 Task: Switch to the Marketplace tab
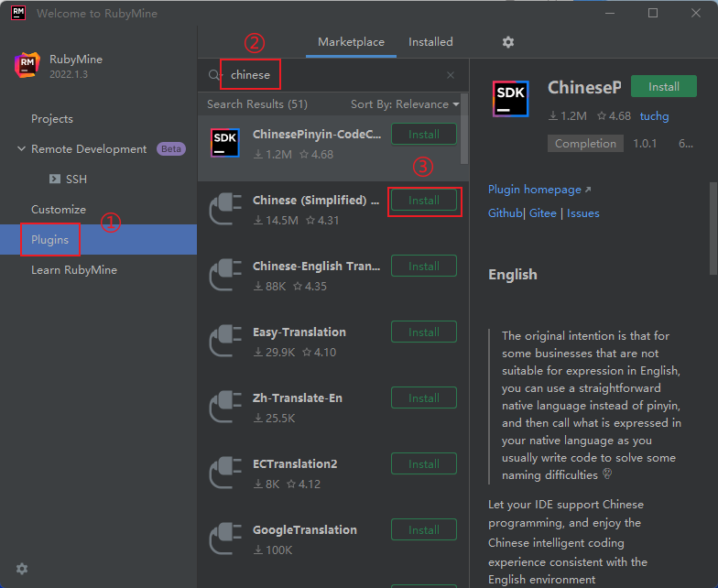352,42
